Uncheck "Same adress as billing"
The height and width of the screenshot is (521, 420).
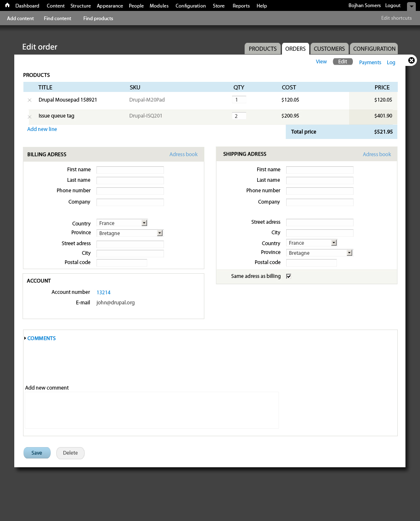click(x=289, y=276)
